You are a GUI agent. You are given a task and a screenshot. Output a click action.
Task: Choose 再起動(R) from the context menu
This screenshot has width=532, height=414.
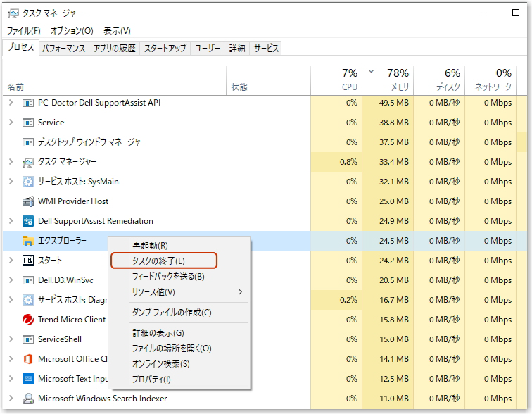point(150,245)
